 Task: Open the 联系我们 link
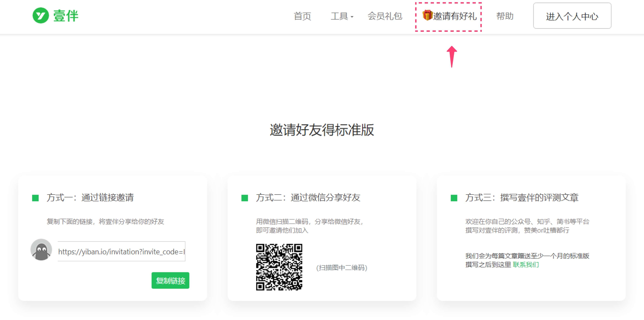click(x=526, y=264)
